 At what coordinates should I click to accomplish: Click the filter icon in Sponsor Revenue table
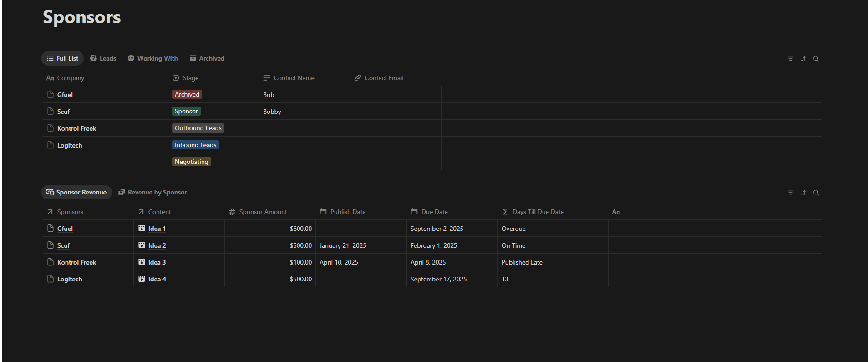point(790,193)
